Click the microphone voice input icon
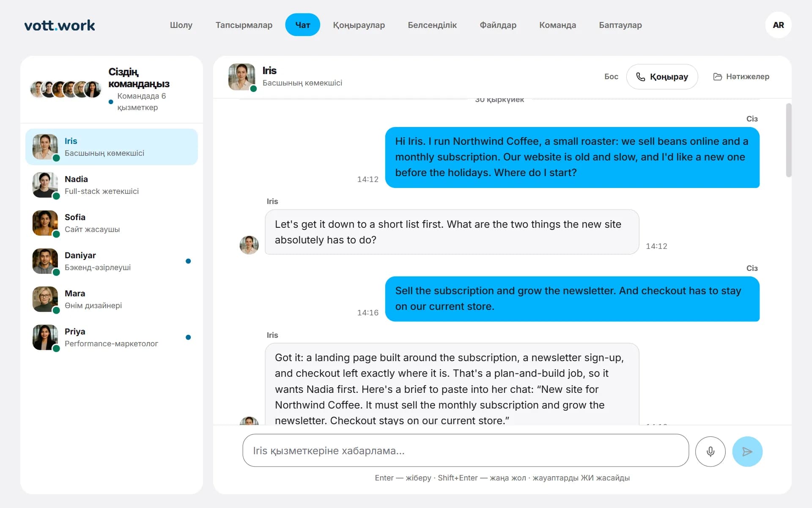The width and height of the screenshot is (812, 508). [710, 451]
